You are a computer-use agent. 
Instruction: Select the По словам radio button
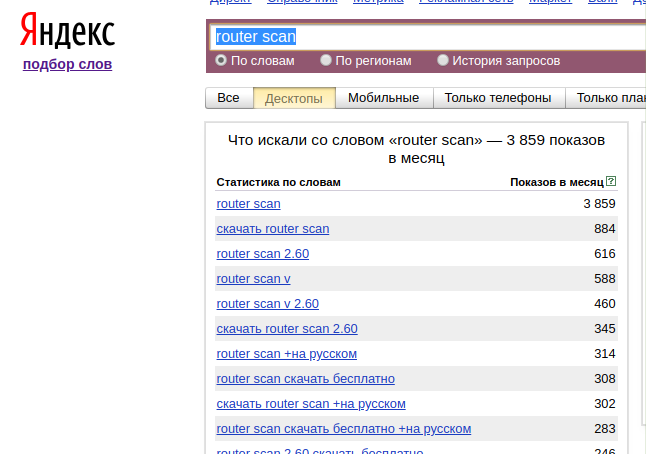pyautogui.click(x=221, y=60)
